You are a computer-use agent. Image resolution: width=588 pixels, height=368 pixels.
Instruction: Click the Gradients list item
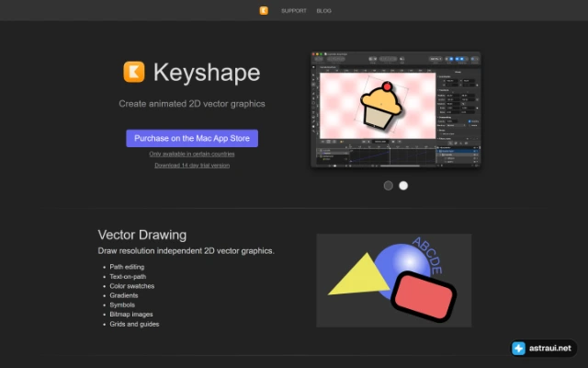coord(124,295)
